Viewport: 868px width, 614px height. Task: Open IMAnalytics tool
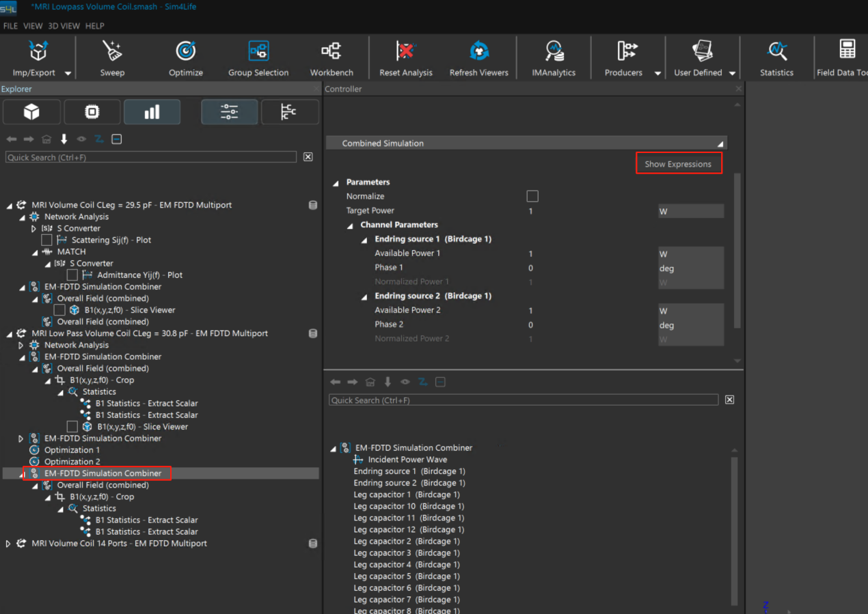[x=554, y=58]
